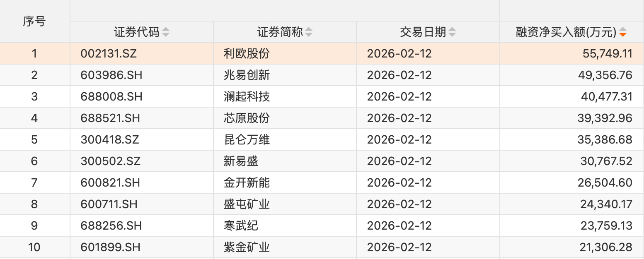Click net buy value 55,749.11
Viewport: 644px width, 259px height.
[x=605, y=54]
